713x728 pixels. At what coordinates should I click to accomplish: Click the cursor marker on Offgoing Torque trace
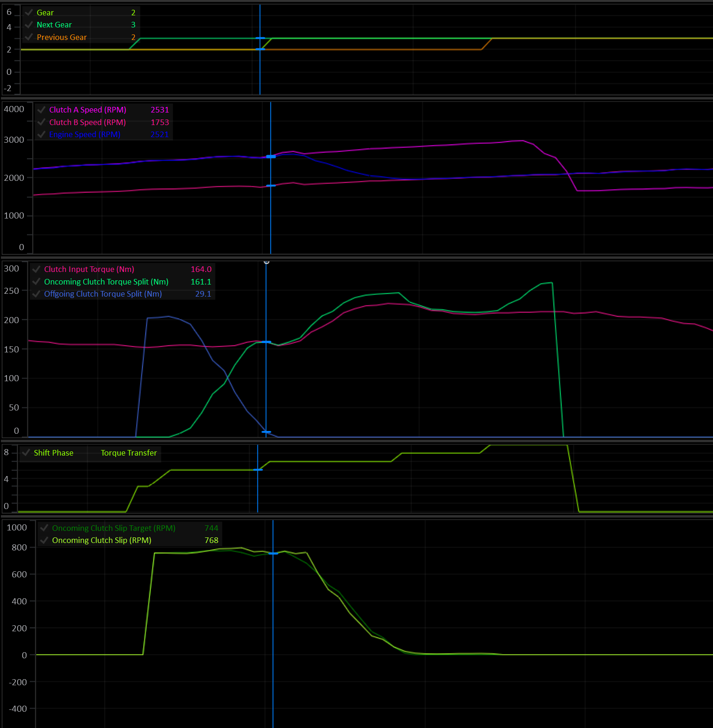(266, 432)
